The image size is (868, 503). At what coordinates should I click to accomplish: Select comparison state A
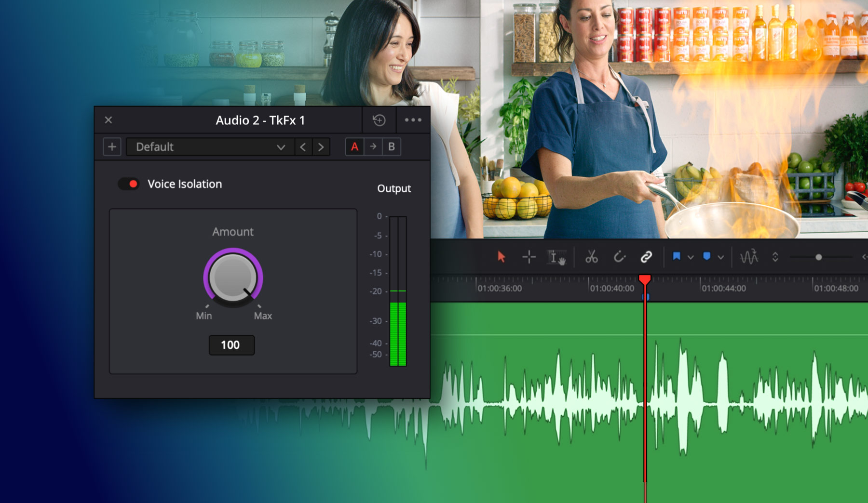(354, 147)
